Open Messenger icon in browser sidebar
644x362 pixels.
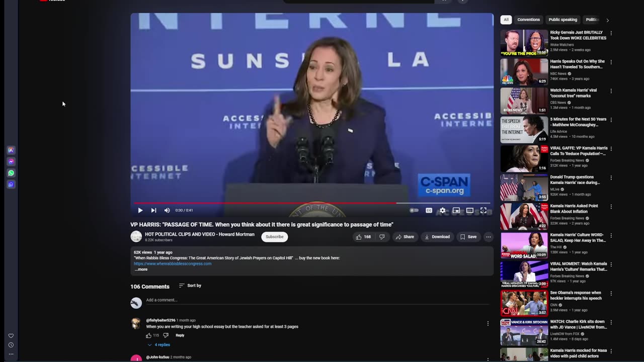point(11,162)
